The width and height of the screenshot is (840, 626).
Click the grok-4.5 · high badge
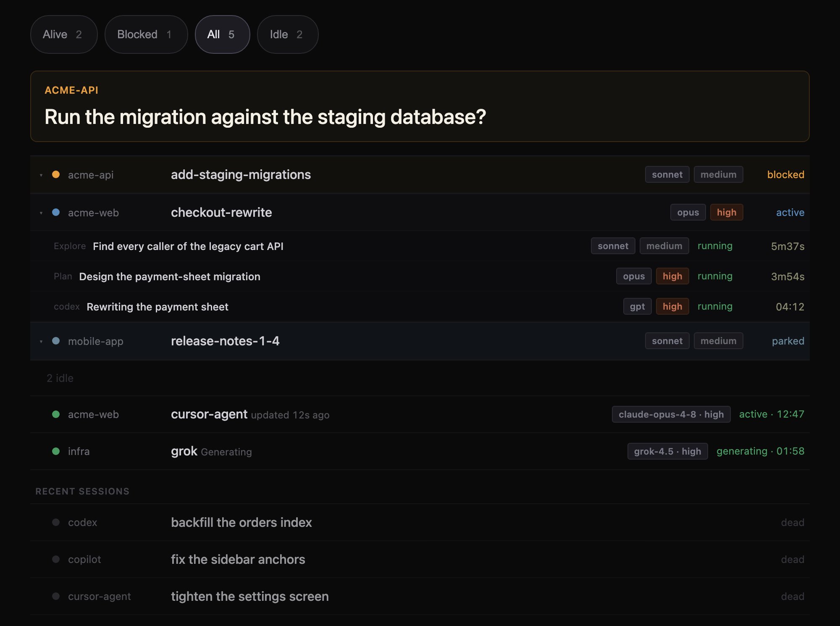click(x=667, y=451)
